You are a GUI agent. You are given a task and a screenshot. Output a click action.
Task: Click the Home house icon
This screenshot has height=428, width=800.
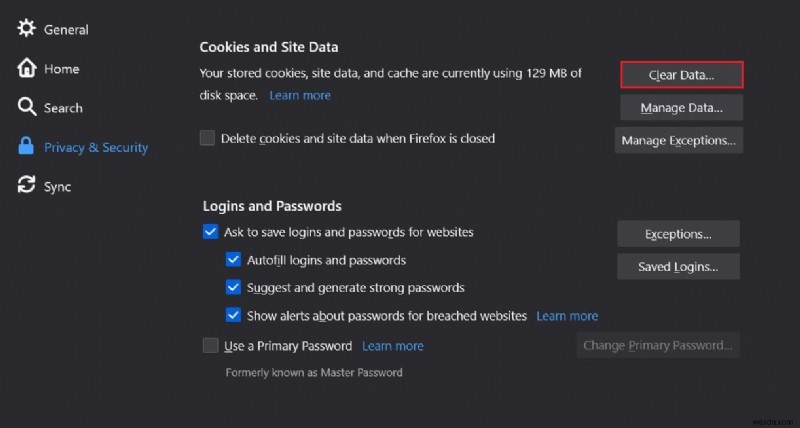click(26, 68)
